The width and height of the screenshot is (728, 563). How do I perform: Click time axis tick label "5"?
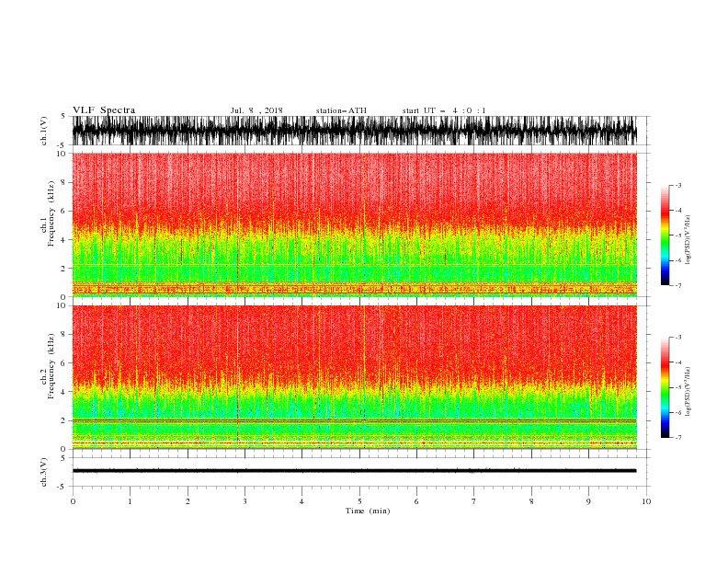tap(359, 501)
